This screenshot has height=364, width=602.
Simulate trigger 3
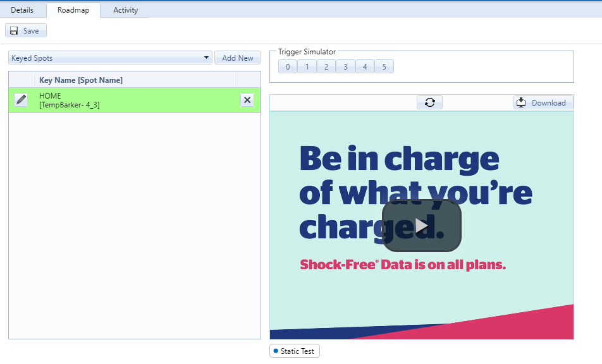pyautogui.click(x=345, y=67)
